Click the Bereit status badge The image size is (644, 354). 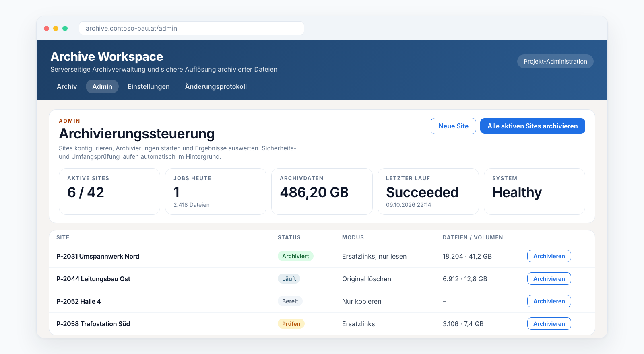(290, 301)
